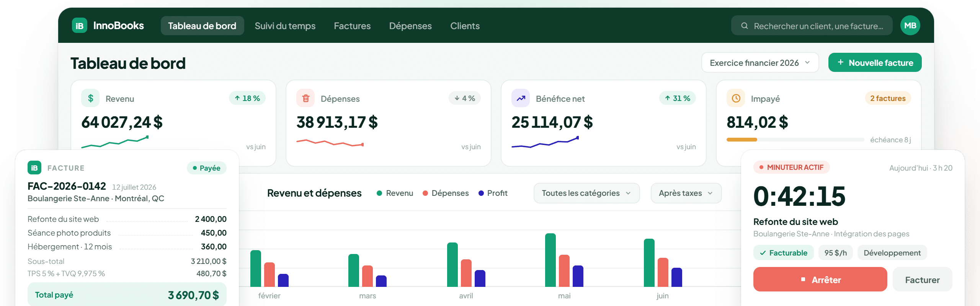This screenshot has width=980, height=306.
Task: Toggle the Dépenses series in chart legend
Action: point(445,193)
